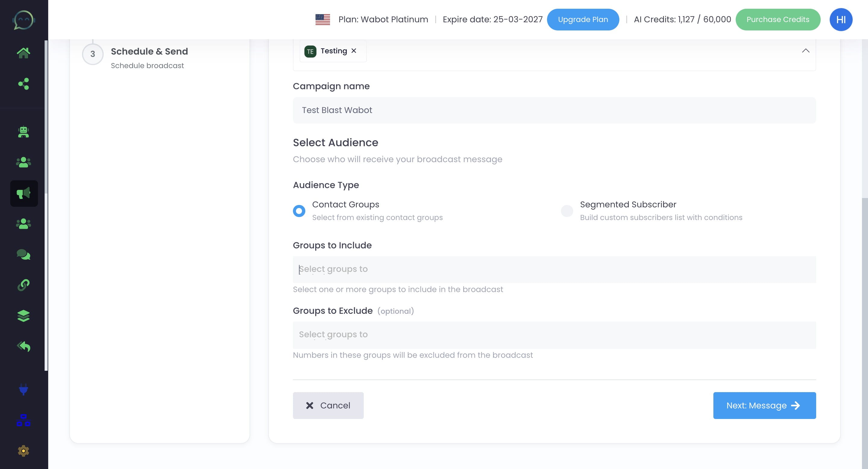Edit the Campaign name input field
The height and width of the screenshot is (469, 868).
tap(554, 110)
